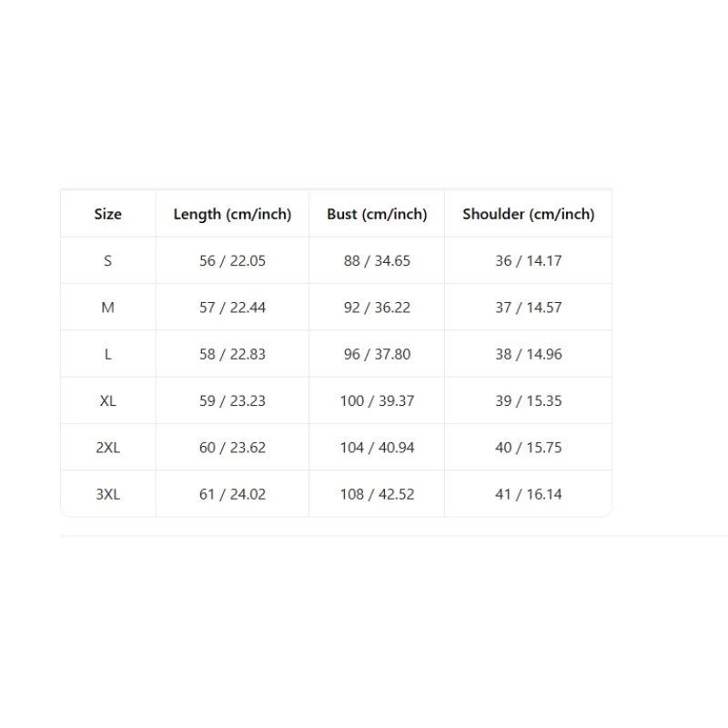The width and height of the screenshot is (728, 728).
Task: Click the 92 / 36.22 bust value
Action: 377,308
